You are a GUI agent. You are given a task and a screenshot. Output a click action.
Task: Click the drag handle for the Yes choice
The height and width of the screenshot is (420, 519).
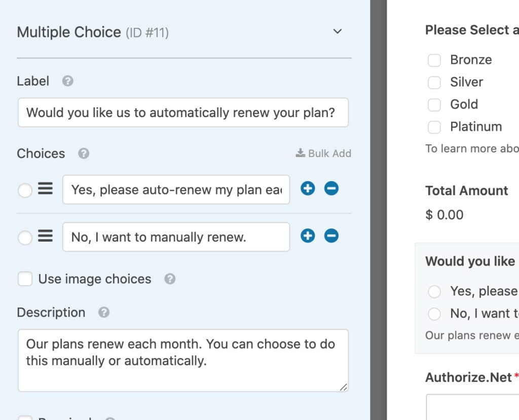[x=46, y=189]
